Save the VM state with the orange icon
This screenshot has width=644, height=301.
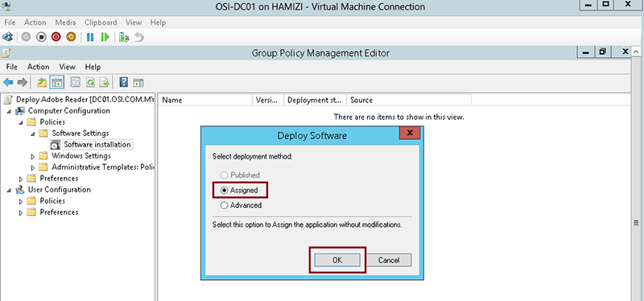tap(71, 37)
